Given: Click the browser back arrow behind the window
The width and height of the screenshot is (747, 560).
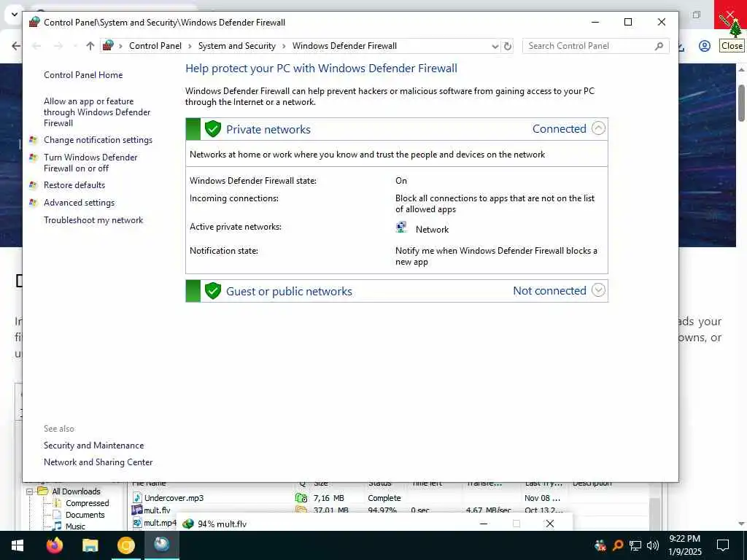Looking at the screenshot, I should pyautogui.click(x=16, y=46).
